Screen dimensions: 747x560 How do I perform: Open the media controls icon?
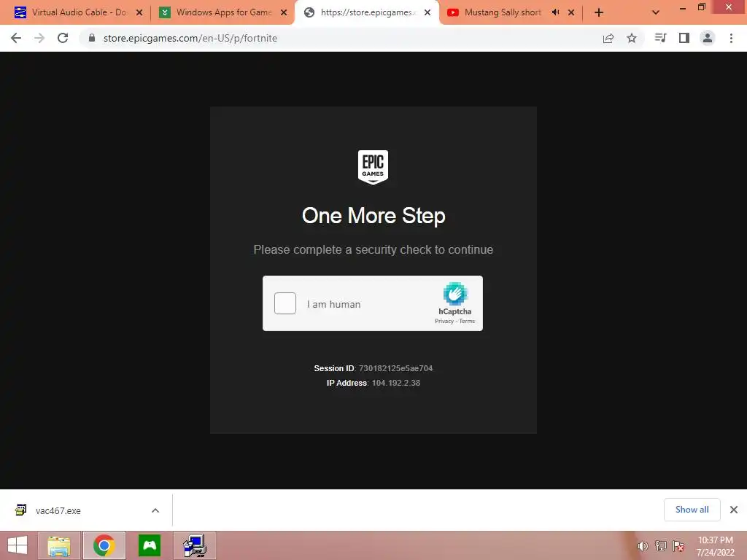[x=660, y=38]
